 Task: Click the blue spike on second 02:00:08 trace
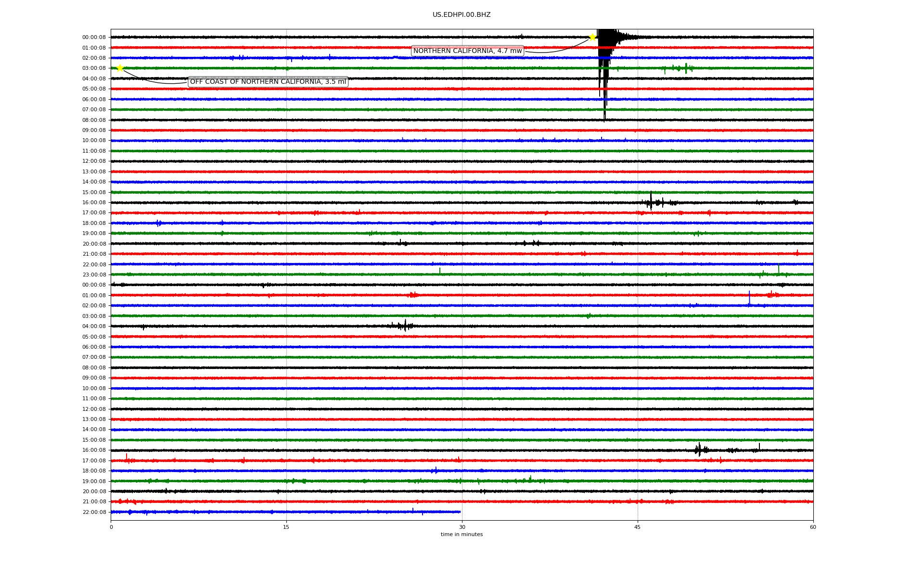[749, 299]
